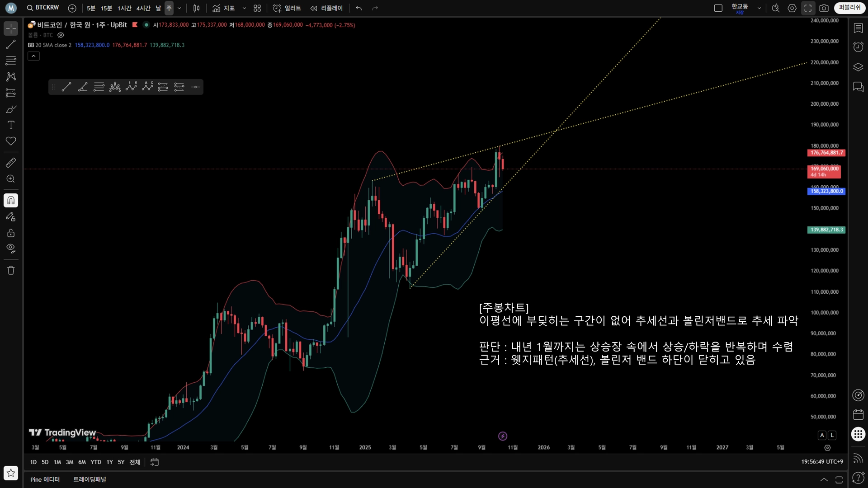The width and height of the screenshot is (868, 488).
Task: Select the 1Y date range button
Action: [x=109, y=462]
